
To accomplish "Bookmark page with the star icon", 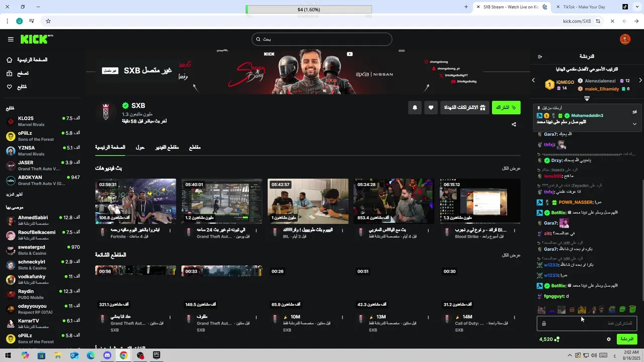I will coord(48,21).
